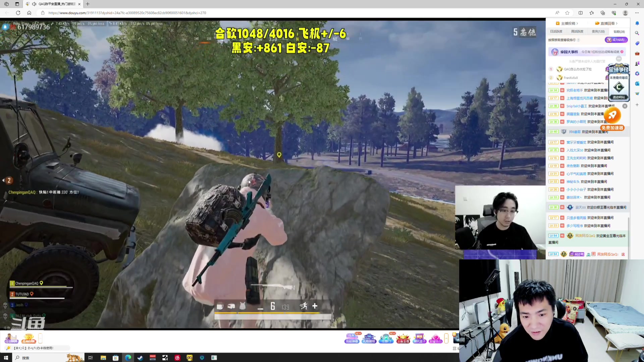The height and width of the screenshot is (362, 644).
Task: Add page to favorites with star icon
Action: click(567, 13)
